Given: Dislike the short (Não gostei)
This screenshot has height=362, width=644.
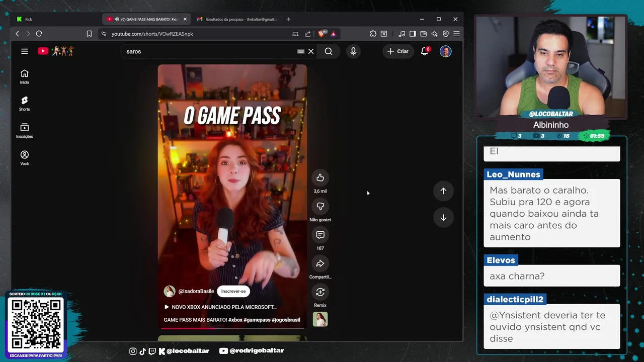Looking at the screenshot, I should click(x=320, y=206).
